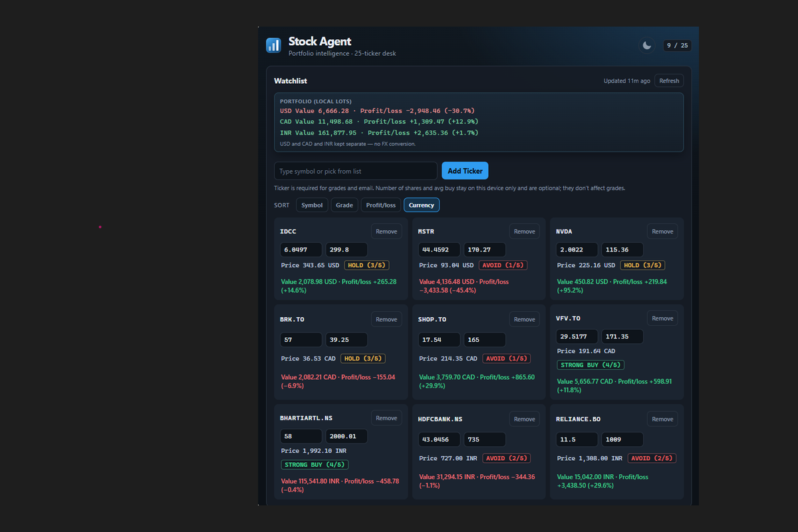Sort watchlist by Symbol
The height and width of the screenshot is (532, 798).
tap(312, 205)
